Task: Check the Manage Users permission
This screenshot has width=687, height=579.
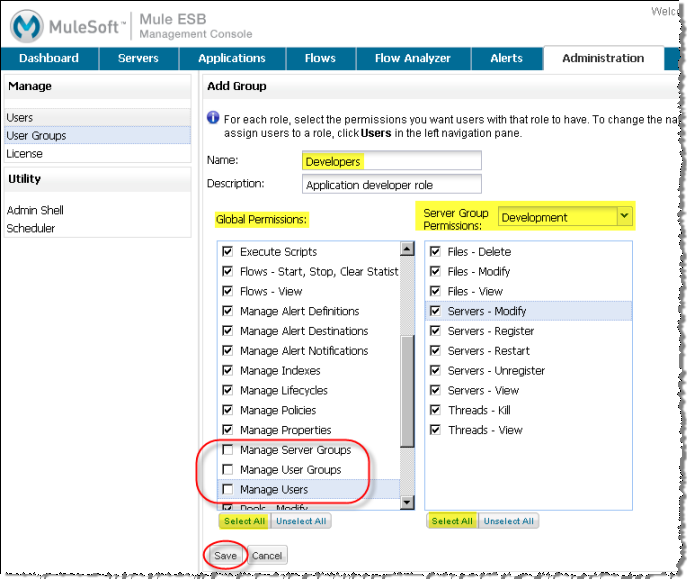Action: (x=228, y=489)
